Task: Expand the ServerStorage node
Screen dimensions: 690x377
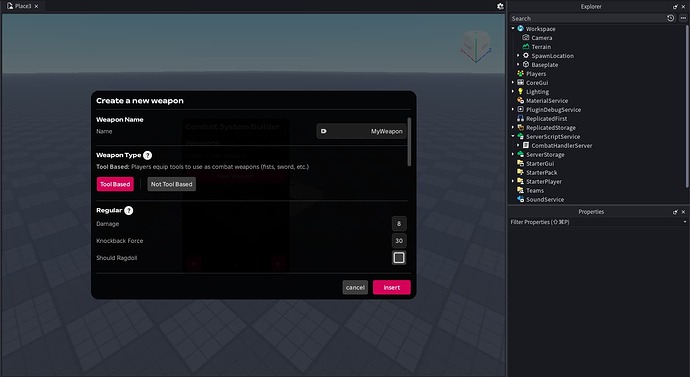Action: [x=513, y=154]
